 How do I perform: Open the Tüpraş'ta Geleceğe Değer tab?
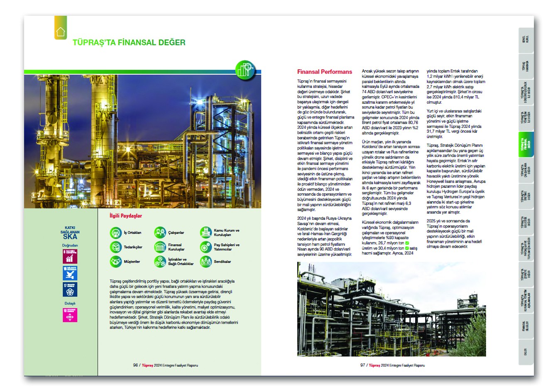coord(526,223)
